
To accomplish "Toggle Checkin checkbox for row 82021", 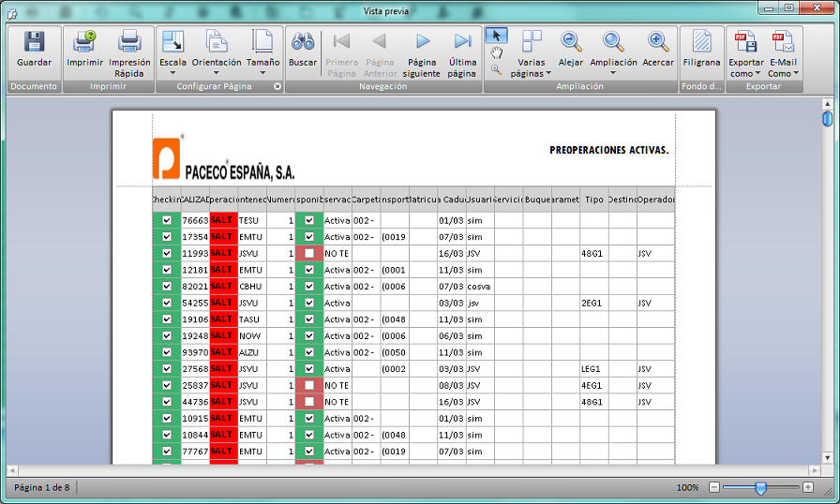I will tap(167, 287).
